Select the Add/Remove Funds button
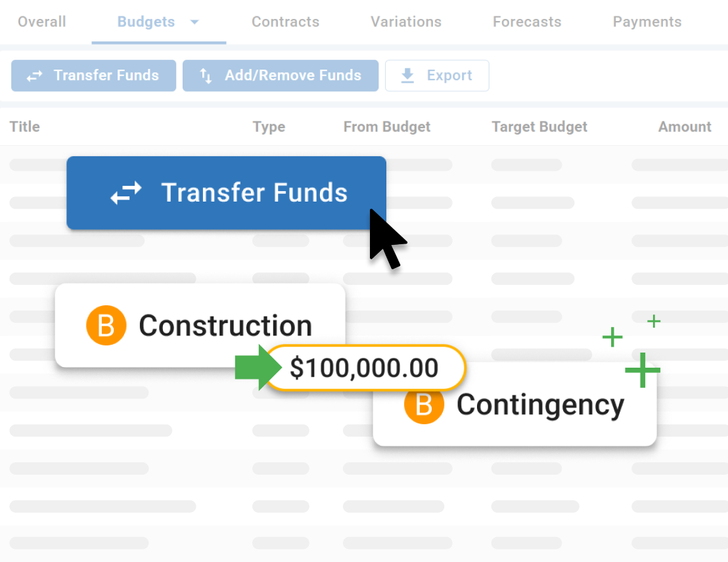The width and height of the screenshot is (728, 562). tap(281, 75)
